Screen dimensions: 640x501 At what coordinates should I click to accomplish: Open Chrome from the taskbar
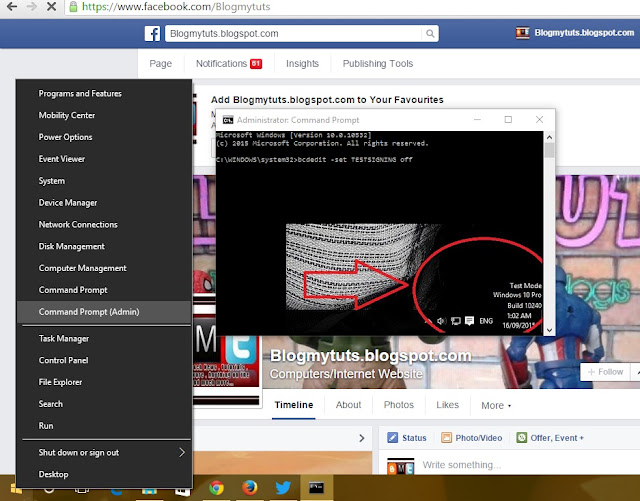pos(216,488)
